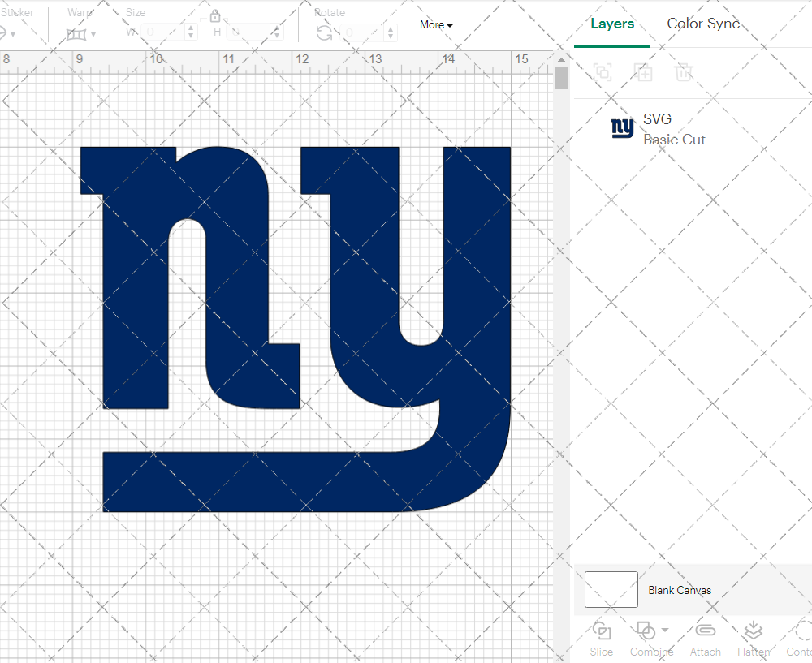
Task: Select the Blank Canvas swatch
Action: point(611,589)
